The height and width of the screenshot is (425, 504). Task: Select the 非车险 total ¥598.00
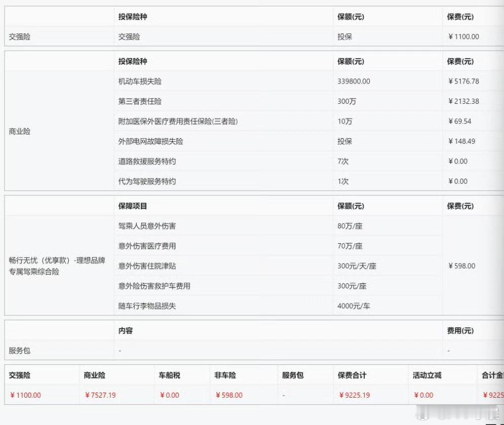tap(229, 395)
